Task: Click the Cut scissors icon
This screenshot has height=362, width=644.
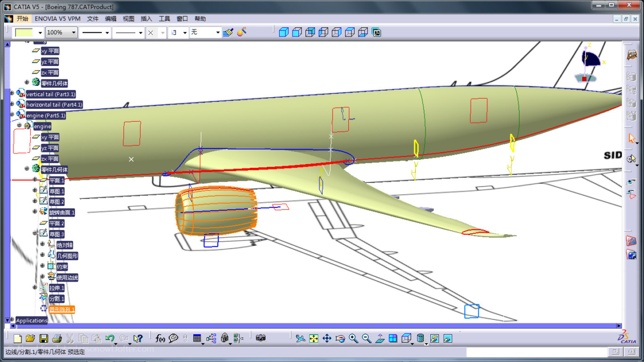Action: 70,338
